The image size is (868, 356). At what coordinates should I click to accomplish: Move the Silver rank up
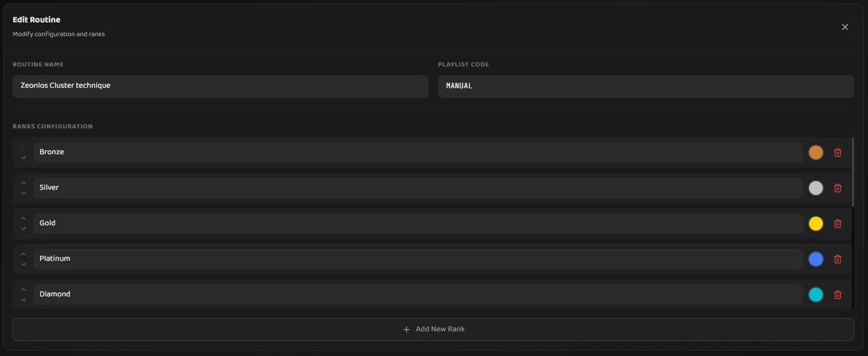pyautogui.click(x=23, y=183)
